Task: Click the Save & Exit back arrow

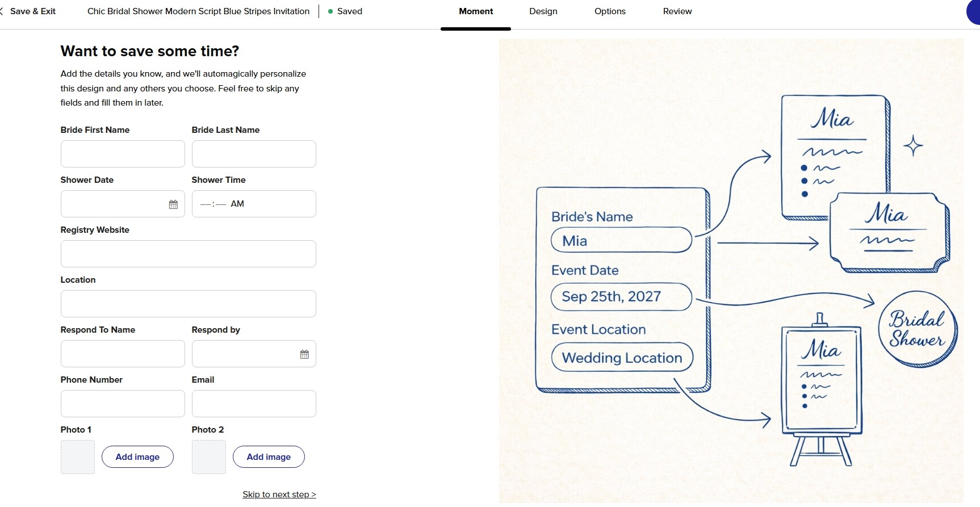Action: click(x=2, y=11)
